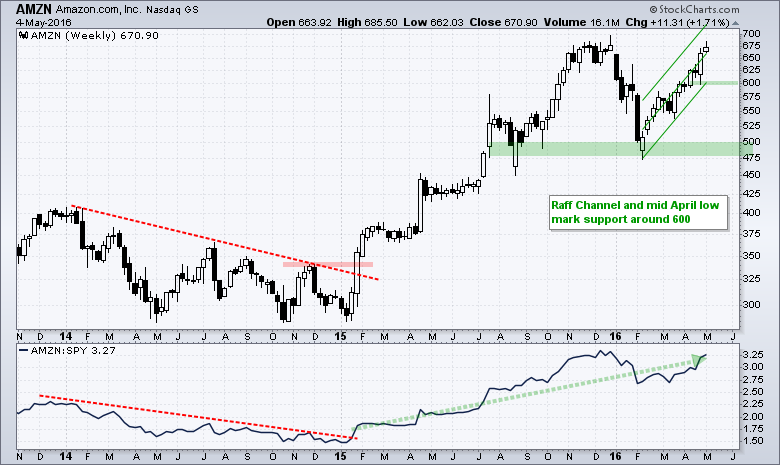780x465 pixels.
Task: Click the 400 price axis label
Action: [751, 212]
